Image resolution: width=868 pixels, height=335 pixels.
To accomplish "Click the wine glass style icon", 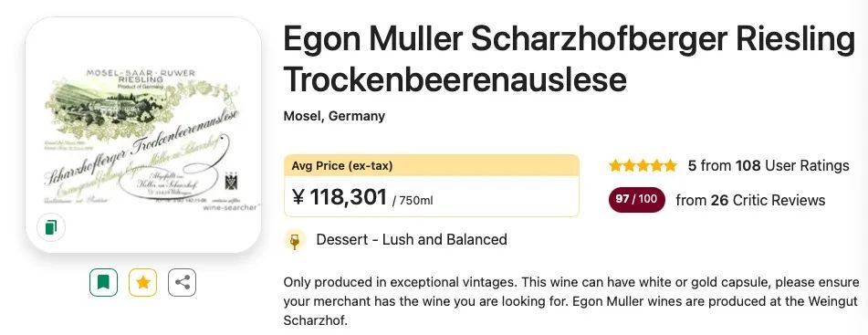I will [295, 240].
